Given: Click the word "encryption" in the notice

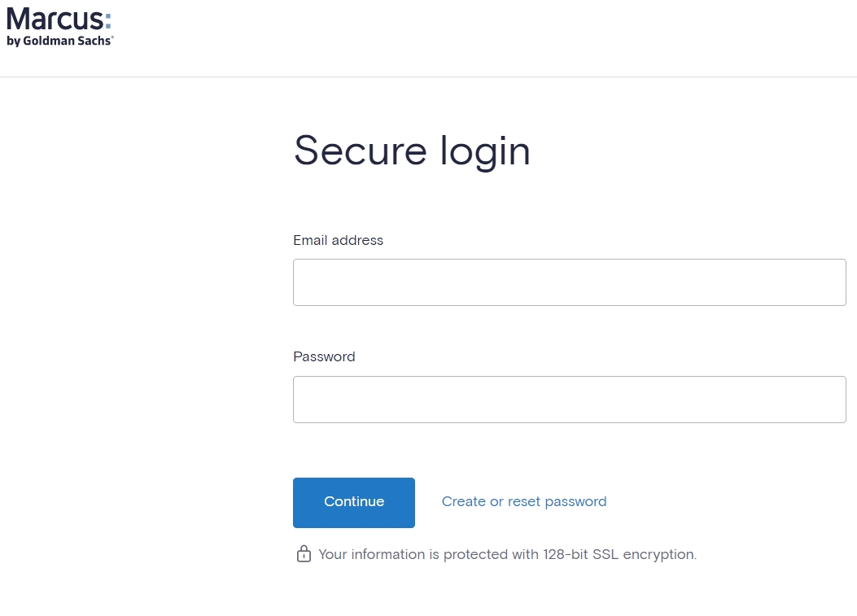Looking at the screenshot, I should pyautogui.click(x=658, y=555).
